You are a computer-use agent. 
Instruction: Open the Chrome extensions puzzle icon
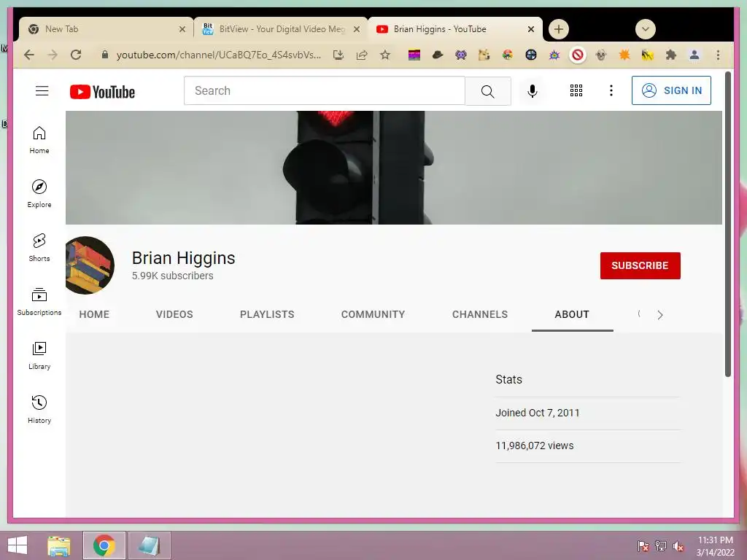click(671, 55)
